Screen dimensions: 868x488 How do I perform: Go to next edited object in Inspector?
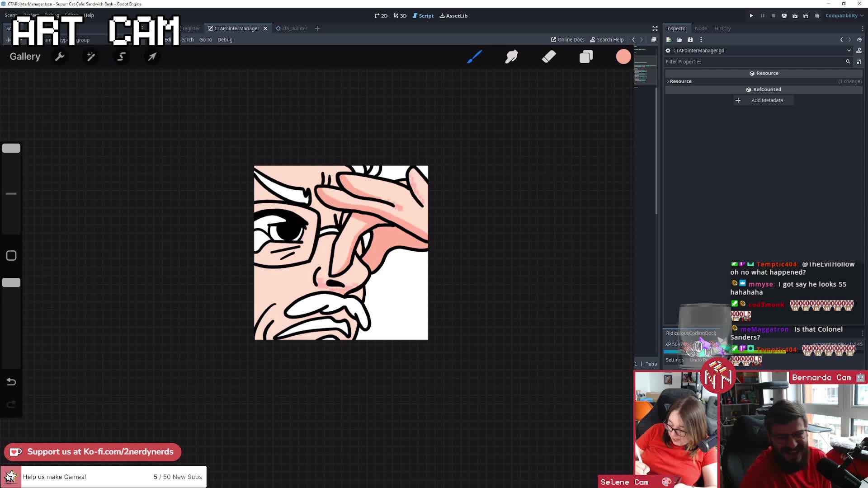(849, 40)
